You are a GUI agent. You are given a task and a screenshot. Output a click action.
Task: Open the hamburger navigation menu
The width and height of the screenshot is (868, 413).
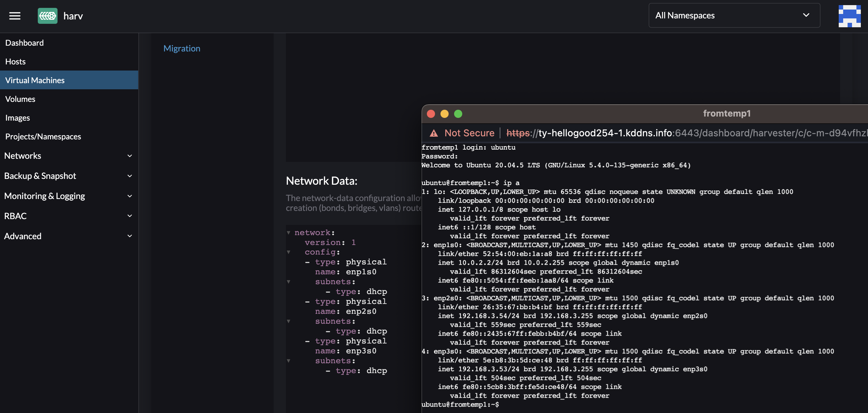pos(15,16)
